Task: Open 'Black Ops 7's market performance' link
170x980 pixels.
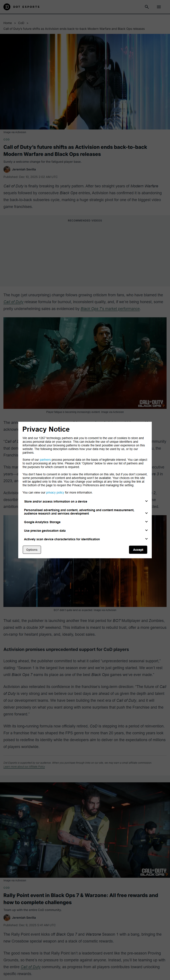Action: (110, 309)
